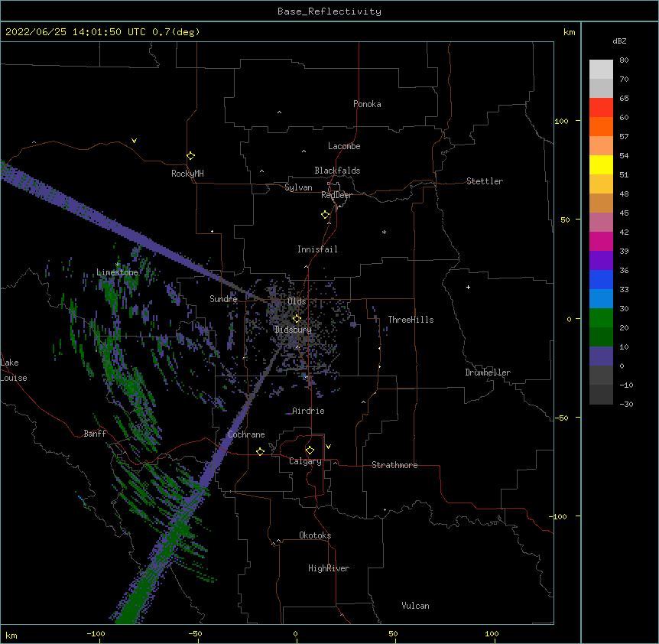659x644 pixels.
Task: Click the -50 tick on the vertical axis
Action: [561, 418]
